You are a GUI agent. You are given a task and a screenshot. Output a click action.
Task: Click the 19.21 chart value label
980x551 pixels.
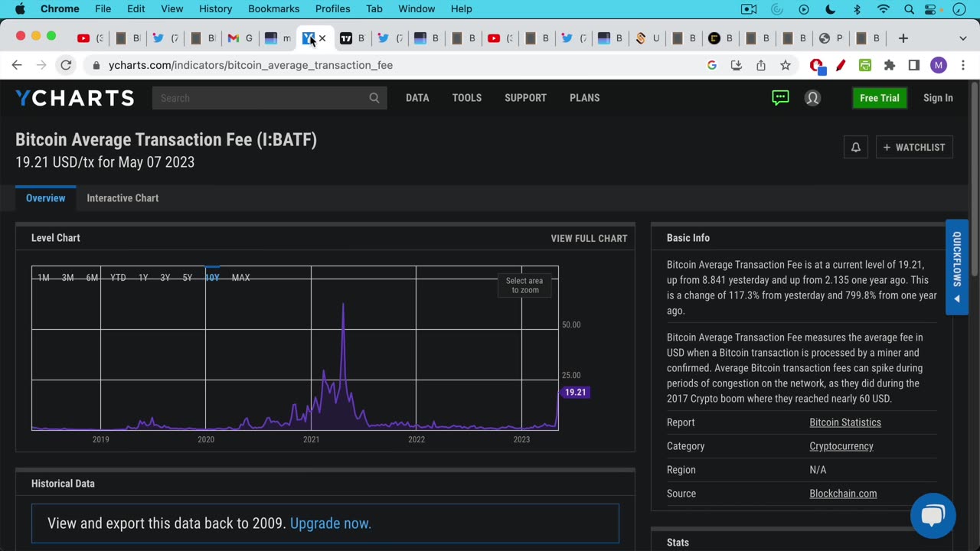[574, 393]
